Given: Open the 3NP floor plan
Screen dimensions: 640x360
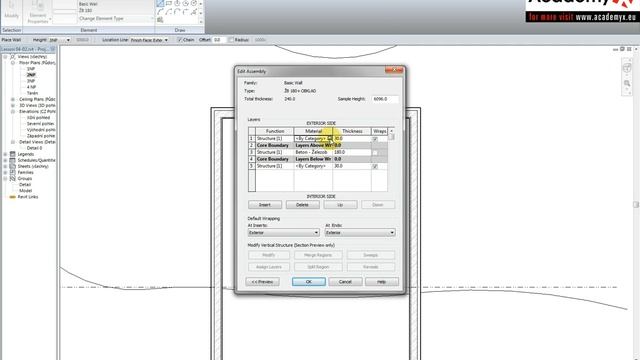Looking at the screenshot, I should pos(31,81).
